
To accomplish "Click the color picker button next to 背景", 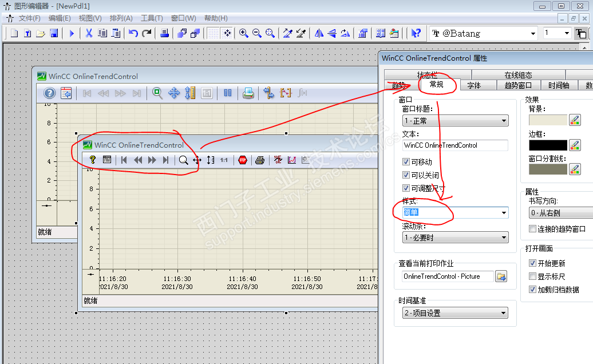I will point(575,120).
